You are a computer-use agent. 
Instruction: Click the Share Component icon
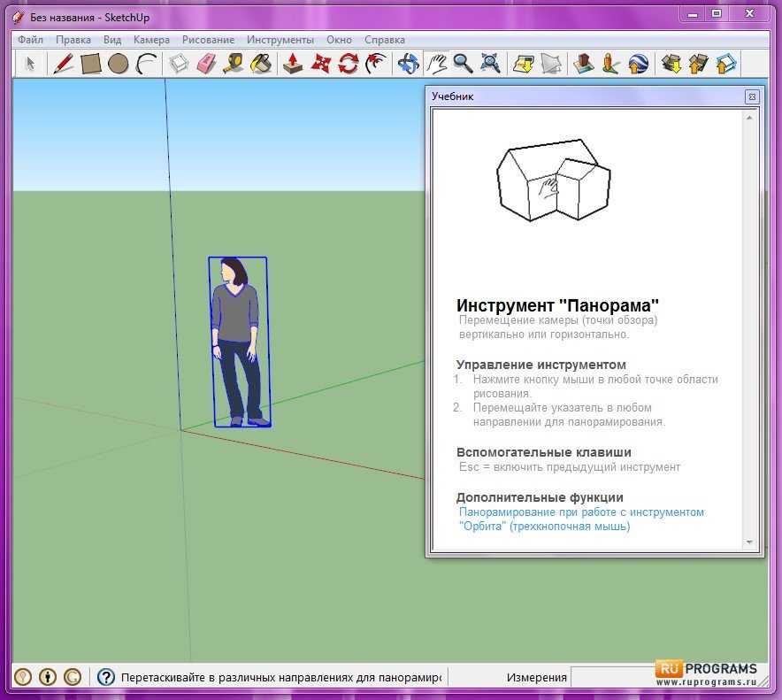[725, 64]
